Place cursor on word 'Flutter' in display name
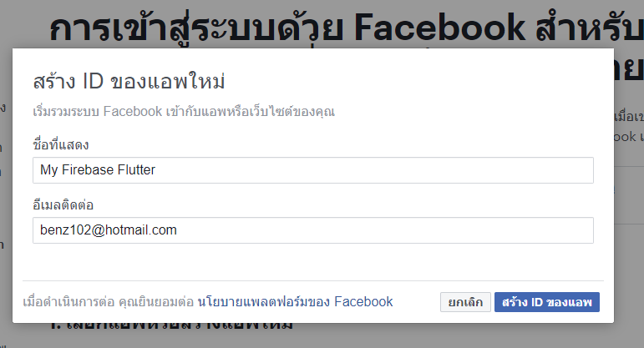Image resolution: width=644 pixels, height=348 pixels. 136,170
